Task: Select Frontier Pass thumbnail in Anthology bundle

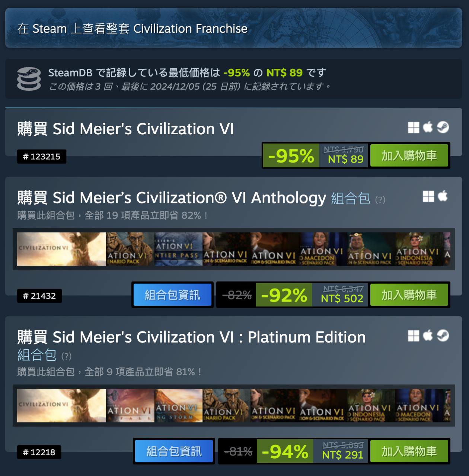Action: click(178, 249)
